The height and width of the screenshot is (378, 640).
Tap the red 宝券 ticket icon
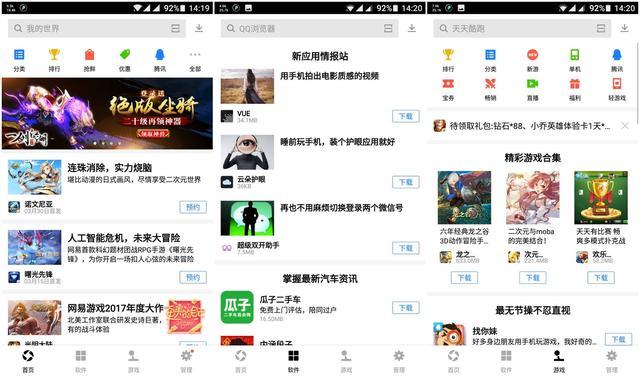[x=448, y=84]
